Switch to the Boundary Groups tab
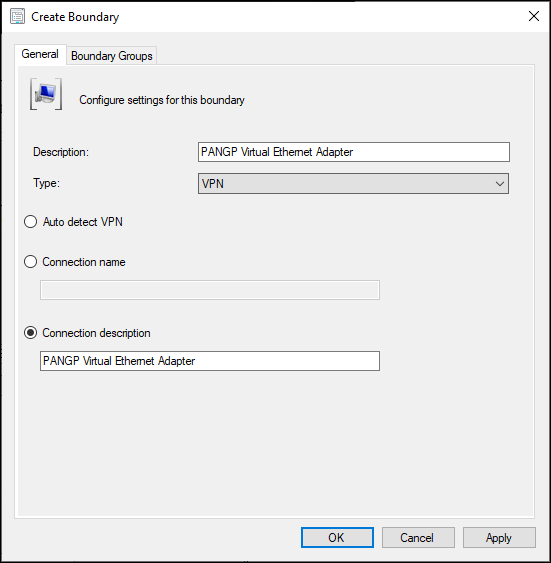 coord(112,56)
